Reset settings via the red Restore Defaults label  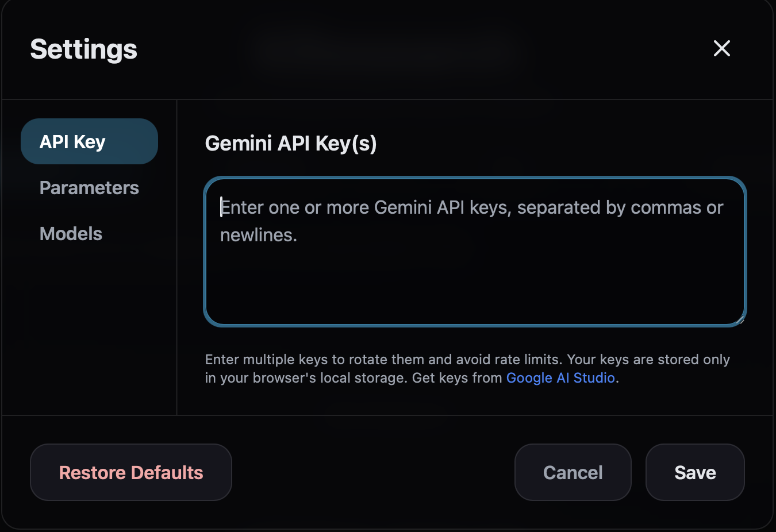point(131,472)
